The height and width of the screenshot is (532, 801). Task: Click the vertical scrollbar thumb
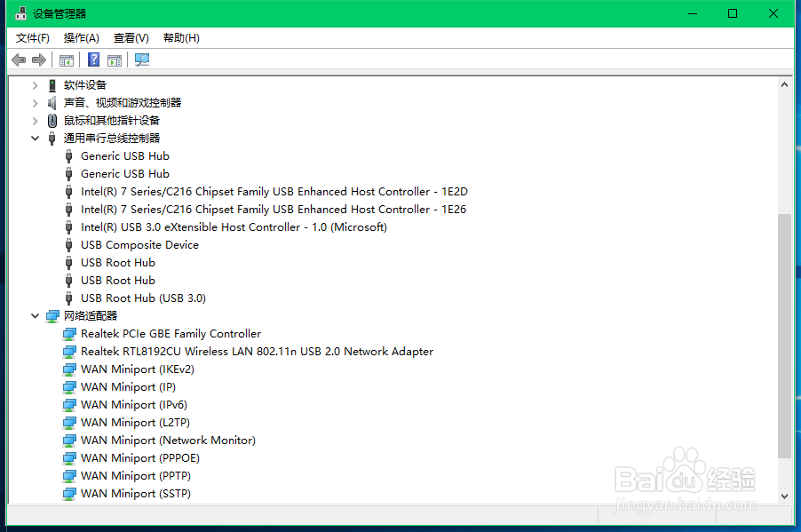[784, 337]
